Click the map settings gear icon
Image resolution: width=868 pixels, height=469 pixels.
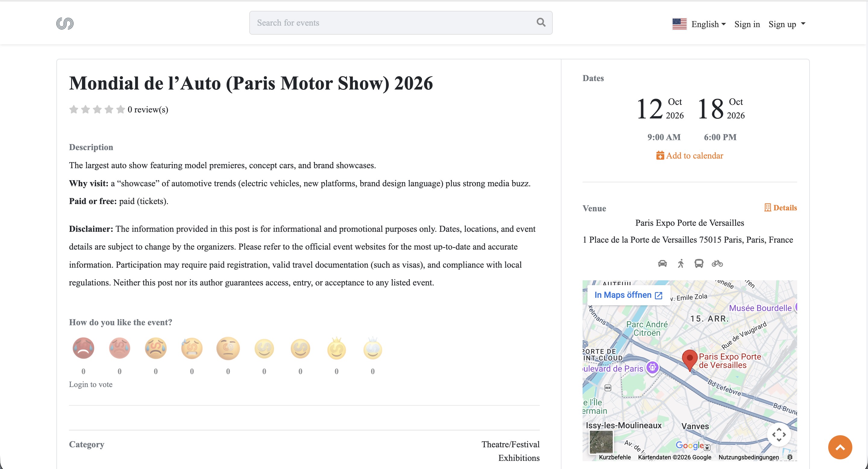pos(790,457)
